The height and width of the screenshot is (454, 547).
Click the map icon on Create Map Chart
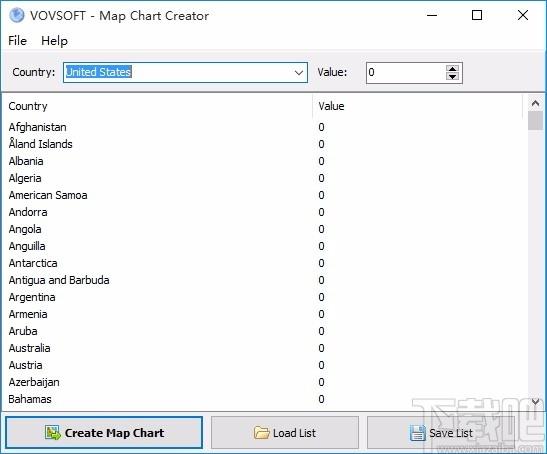pos(53,433)
